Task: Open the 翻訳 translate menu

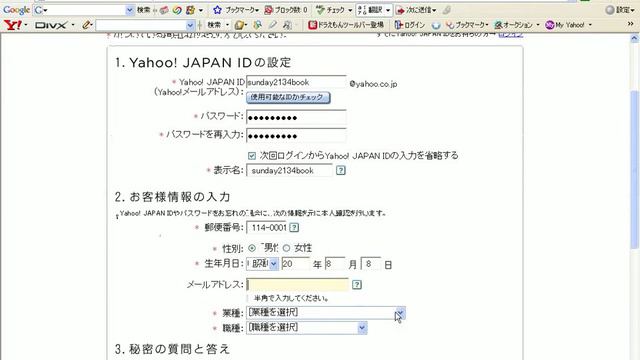Action: coord(374,10)
